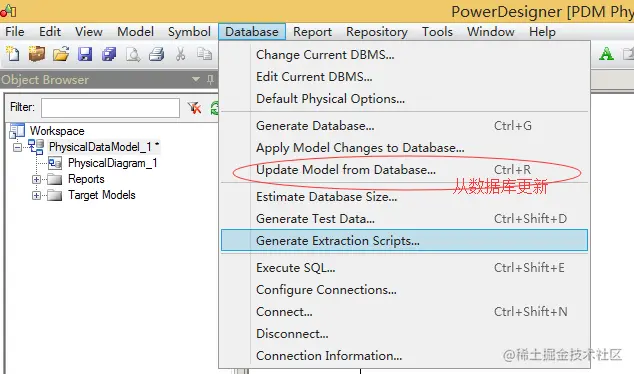Expand the Reports folder node
Viewport: 634px width, 374px height.
tap(36, 179)
